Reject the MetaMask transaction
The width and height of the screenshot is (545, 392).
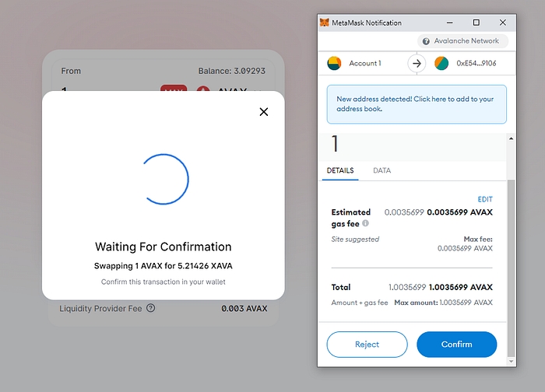point(367,344)
